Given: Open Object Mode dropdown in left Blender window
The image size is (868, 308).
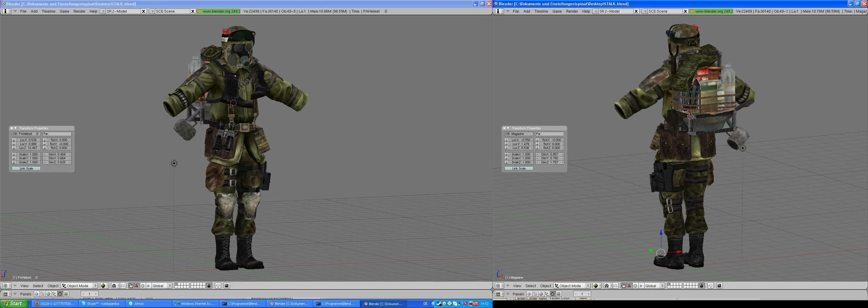Looking at the screenshot, I should [x=79, y=286].
